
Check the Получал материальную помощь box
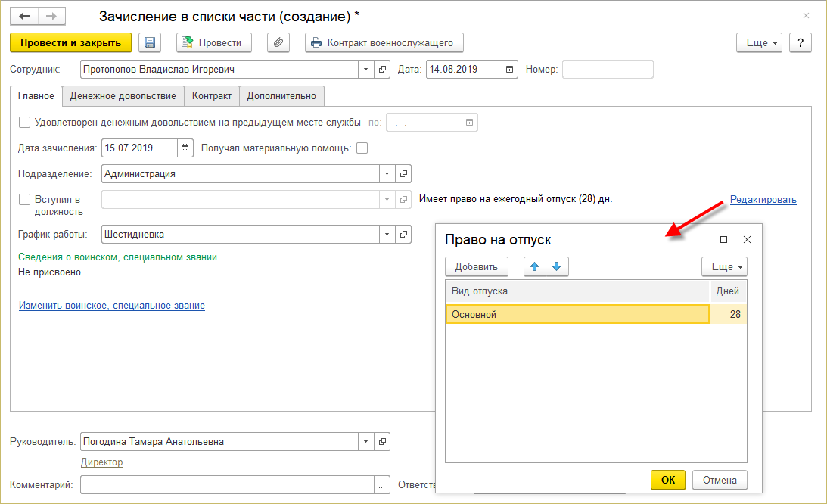pos(362,148)
